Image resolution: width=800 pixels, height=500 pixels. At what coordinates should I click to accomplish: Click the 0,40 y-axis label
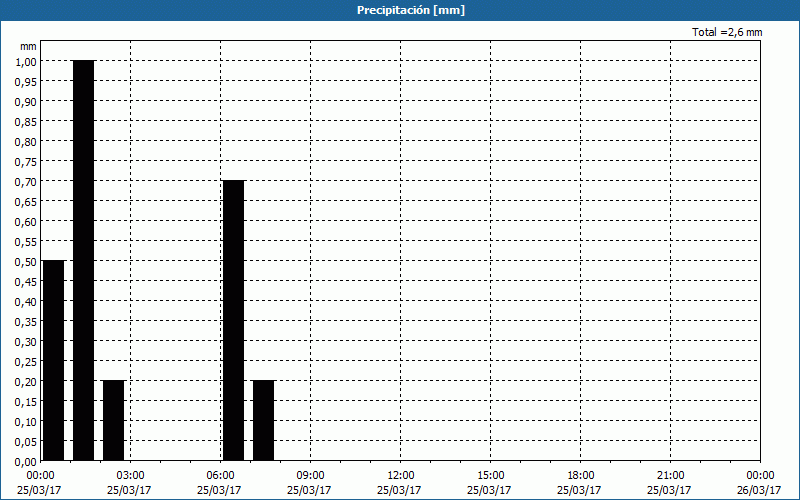pos(26,302)
